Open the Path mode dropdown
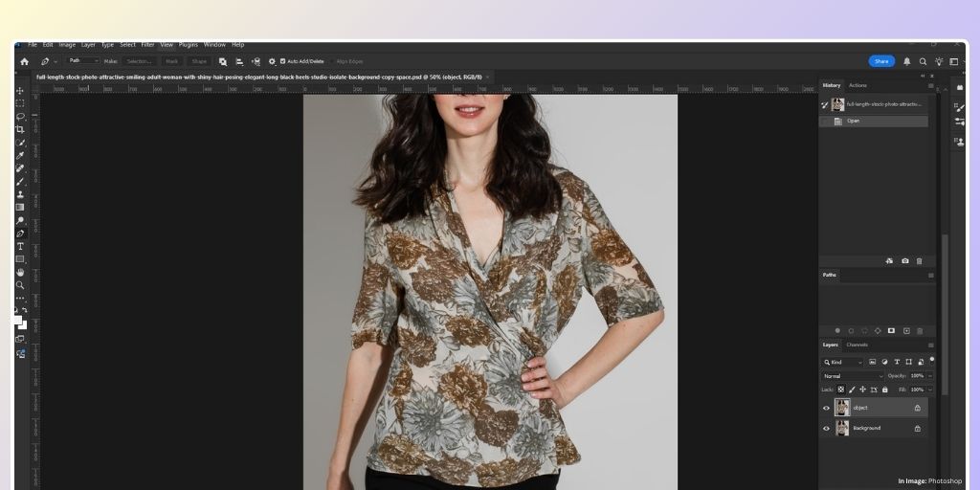The image size is (980, 490). pos(83,60)
